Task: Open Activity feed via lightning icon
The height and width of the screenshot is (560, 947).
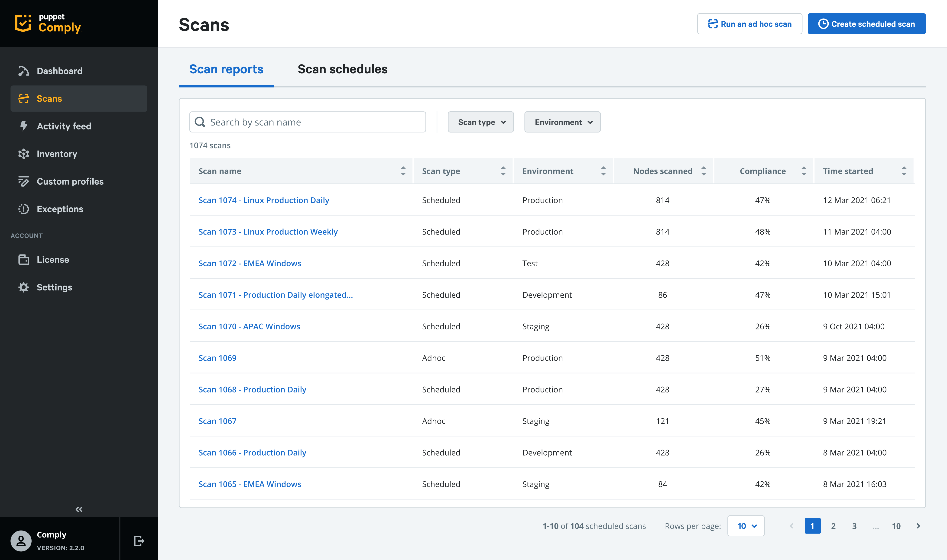Action: click(x=23, y=126)
